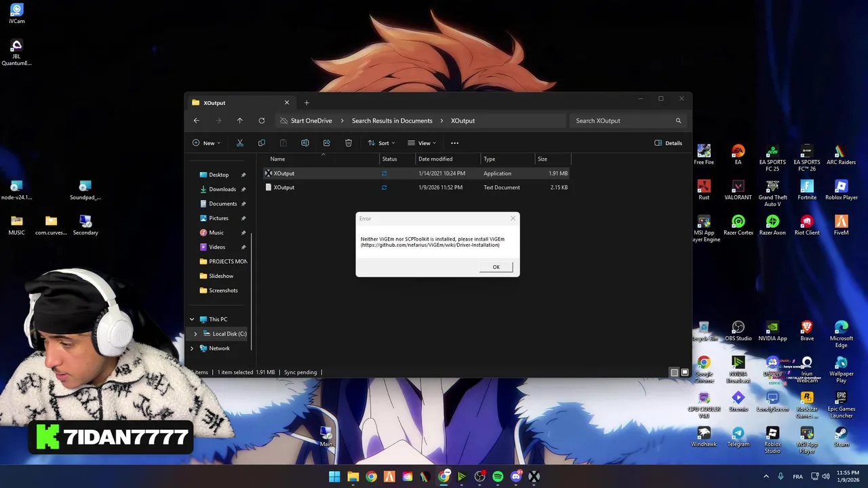Open Slideshow folder in navigation pane

click(221, 276)
